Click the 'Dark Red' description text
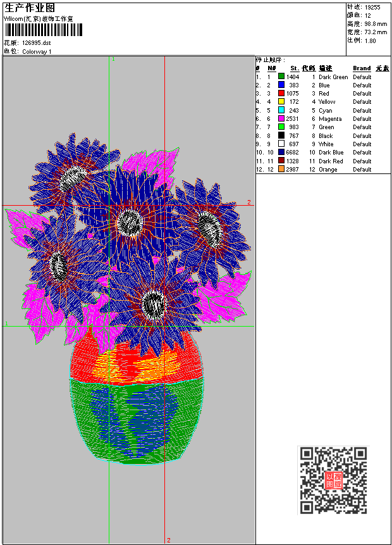The width and height of the screenshot is (392, 545). pyautogui.click(x=331, y=161)
